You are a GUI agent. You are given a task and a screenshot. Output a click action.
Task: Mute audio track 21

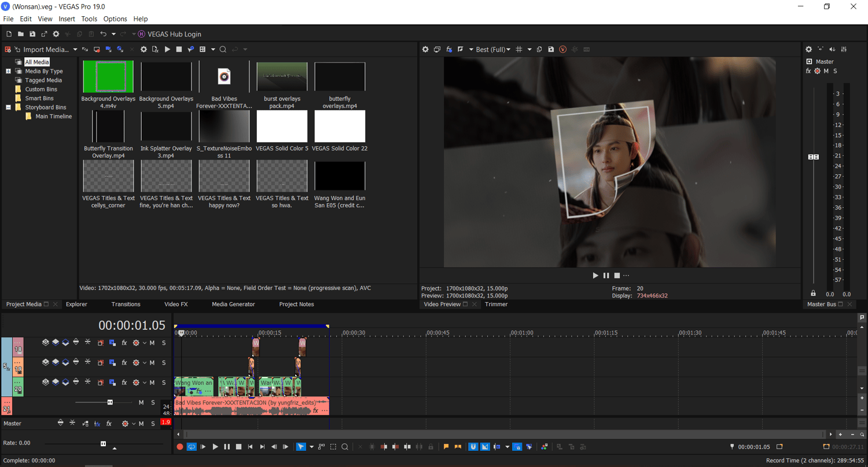coord(141,402)
